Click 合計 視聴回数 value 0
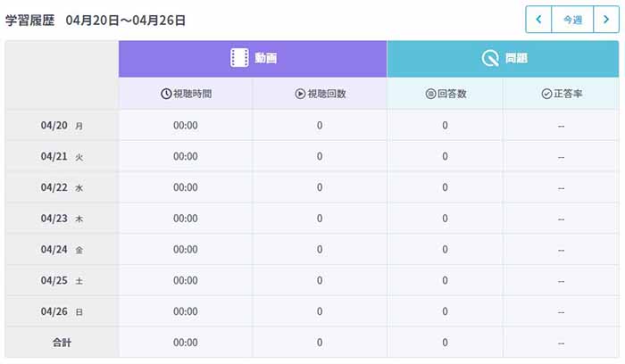This screenshot has width=625, height=364. point(320,343)
